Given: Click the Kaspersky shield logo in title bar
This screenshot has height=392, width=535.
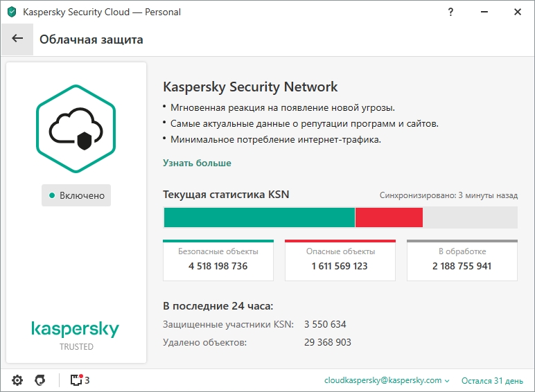Looking at the screenshot, I should click(12, 12).
